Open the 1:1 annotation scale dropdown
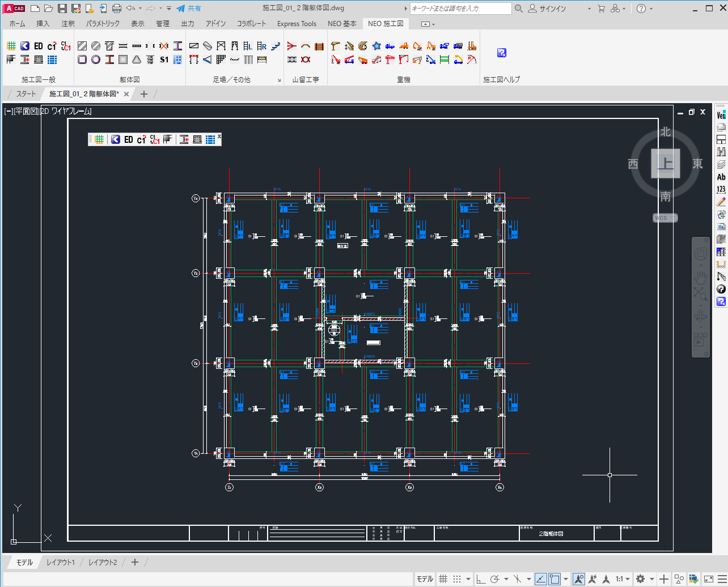 (623, 579)
